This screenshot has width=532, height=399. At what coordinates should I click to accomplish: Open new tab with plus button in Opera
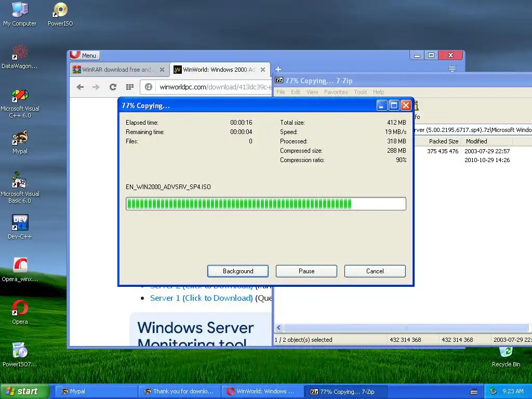pyautogui.click(x=278, y=69)
